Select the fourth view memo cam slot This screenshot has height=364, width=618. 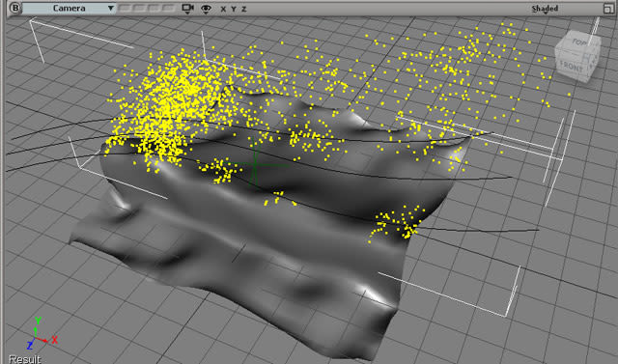pos(169,8)
